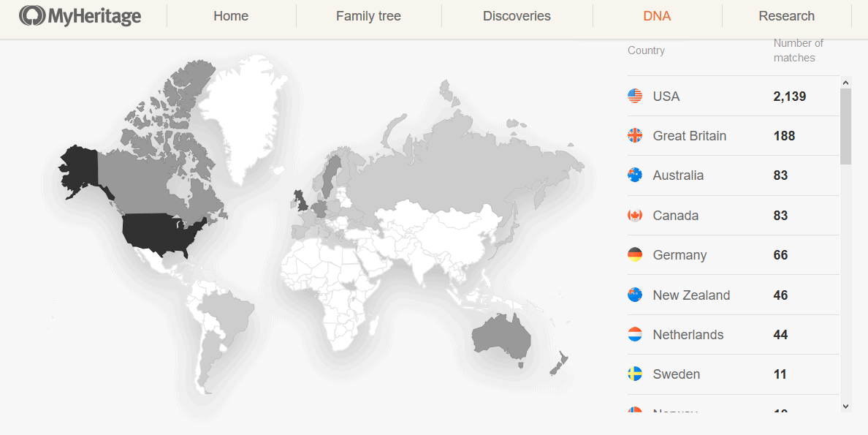Go to the Discoveries menu
Image resolution: width=868 pixels, height=435 pixels.
tap(517, 16)
